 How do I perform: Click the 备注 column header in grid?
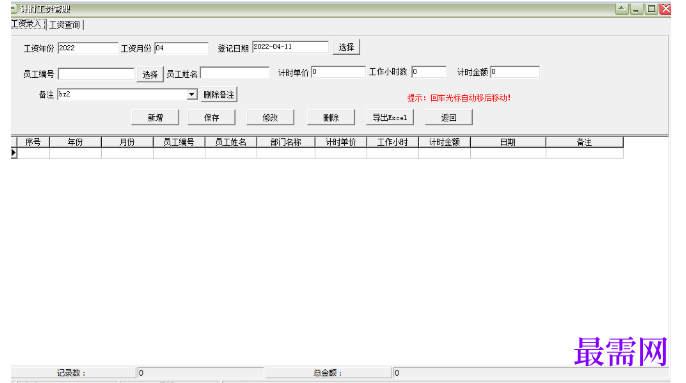click(x=584, y=142)
